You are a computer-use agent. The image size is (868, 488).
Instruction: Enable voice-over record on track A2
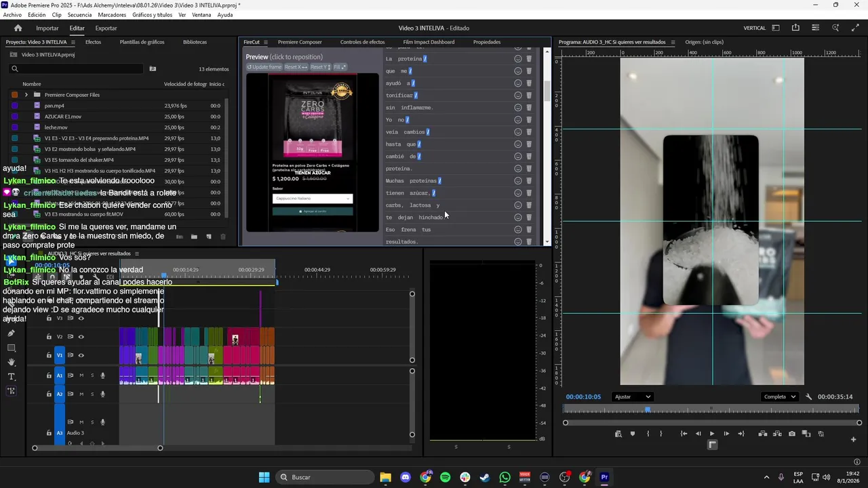coord(103,394)
